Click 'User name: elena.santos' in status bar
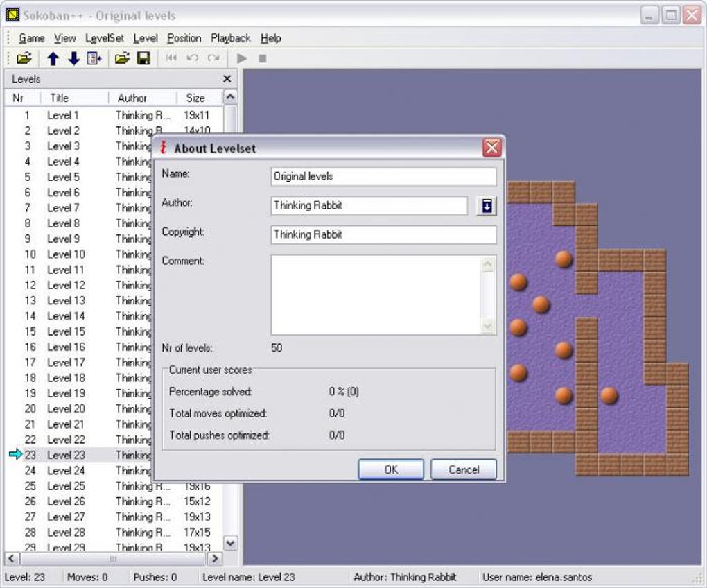 537,577
